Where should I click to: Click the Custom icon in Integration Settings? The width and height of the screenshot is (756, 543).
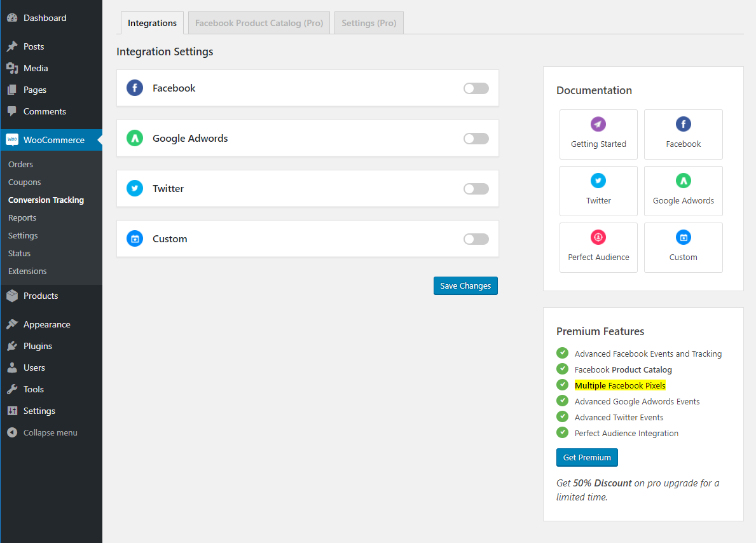click(x=135, y=238)
